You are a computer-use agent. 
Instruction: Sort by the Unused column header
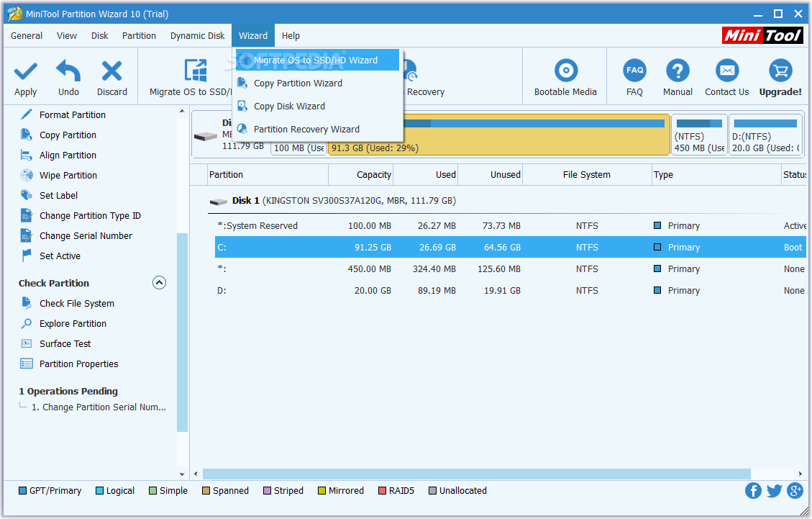pos(490,175)
